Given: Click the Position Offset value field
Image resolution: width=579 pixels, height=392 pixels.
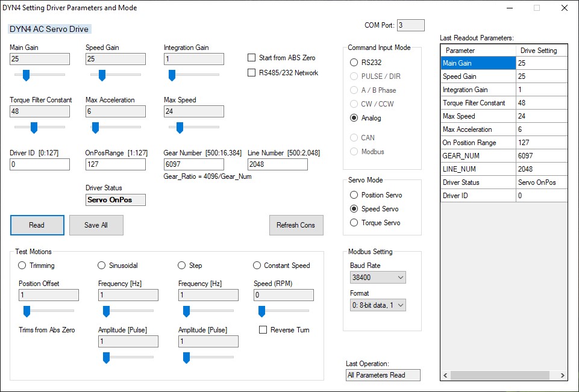Looking at the screenshot, I should 49,295.
